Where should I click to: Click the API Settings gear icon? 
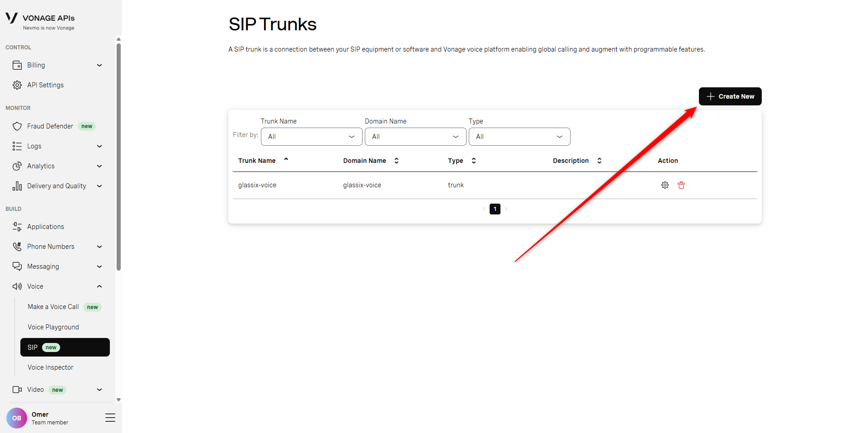pos(17,85)
